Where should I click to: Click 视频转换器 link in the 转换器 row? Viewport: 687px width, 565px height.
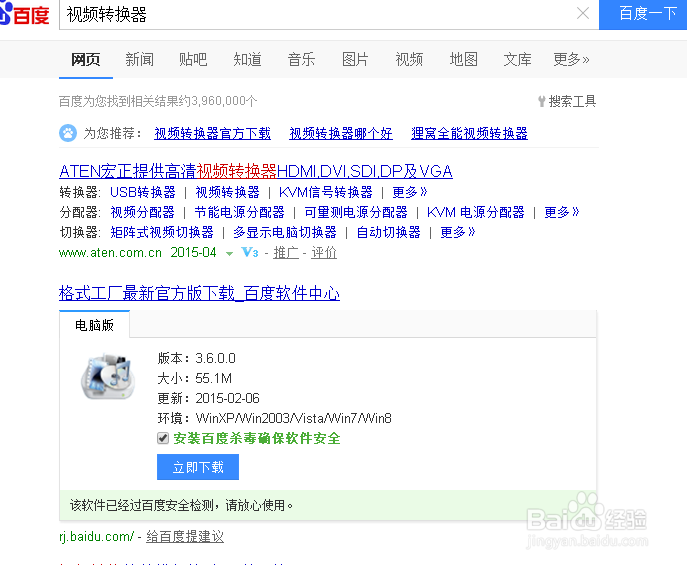(227, 192)
